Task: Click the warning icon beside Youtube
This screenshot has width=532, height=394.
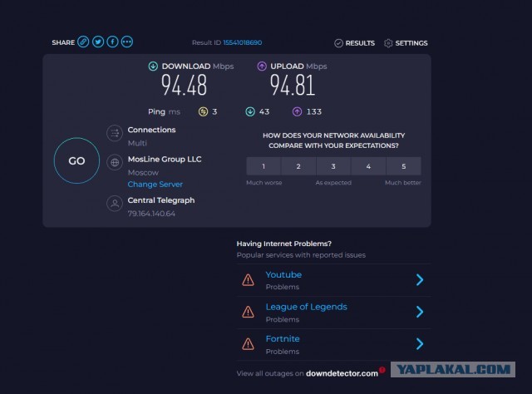Action: click(249, 280)
